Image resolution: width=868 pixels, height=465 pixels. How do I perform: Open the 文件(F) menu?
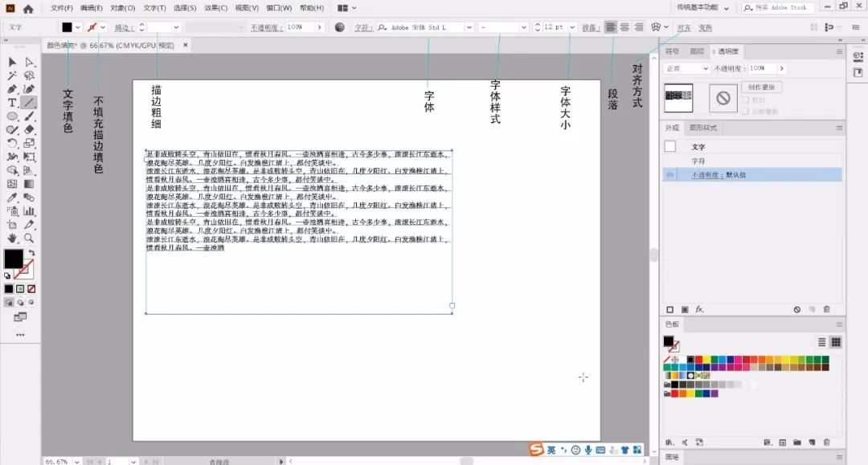point(61,8)
